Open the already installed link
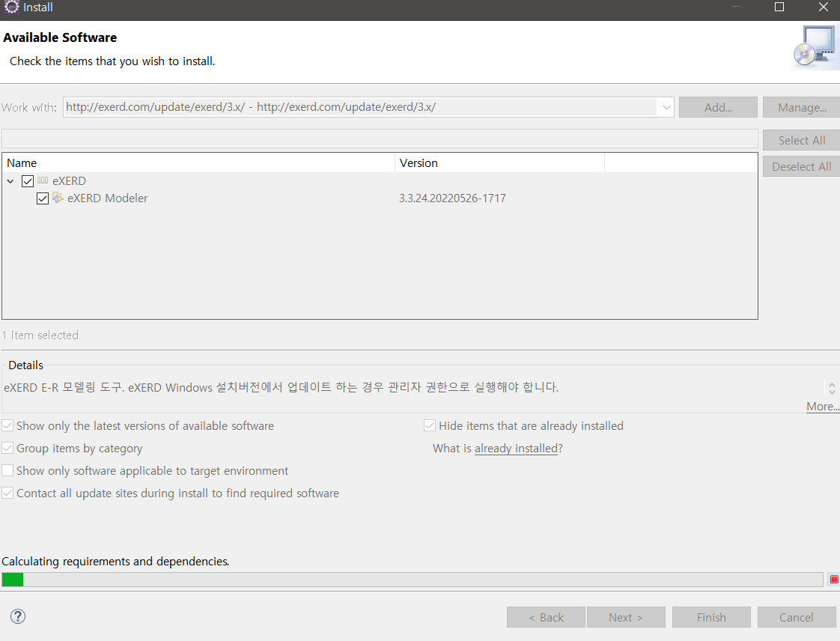 click(517, 449)
